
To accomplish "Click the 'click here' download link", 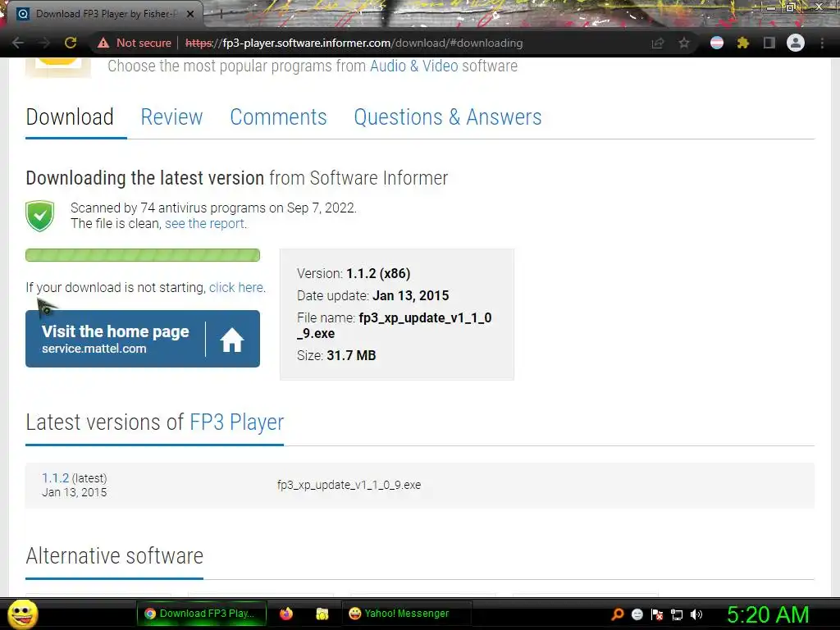I will [x=235, y=288].
